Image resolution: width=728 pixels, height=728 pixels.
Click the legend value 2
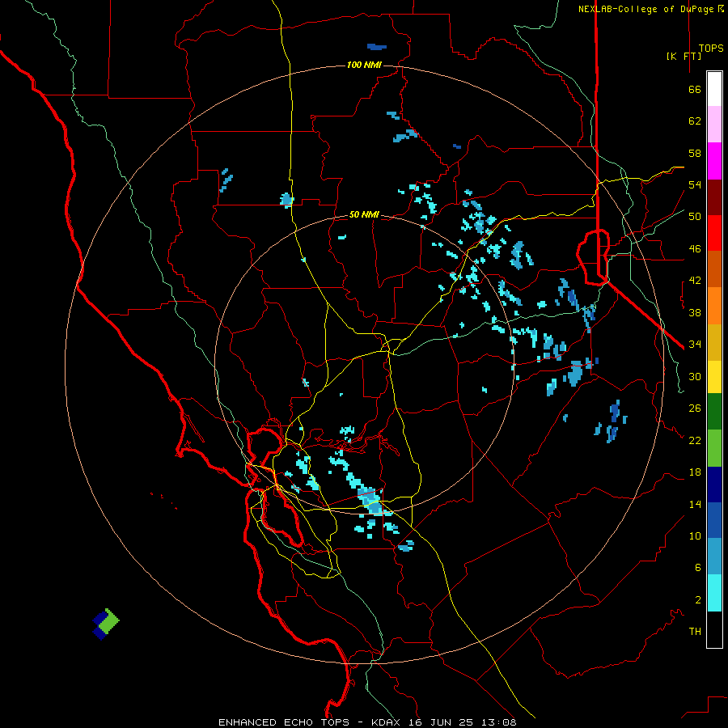[x=697, y=600]
